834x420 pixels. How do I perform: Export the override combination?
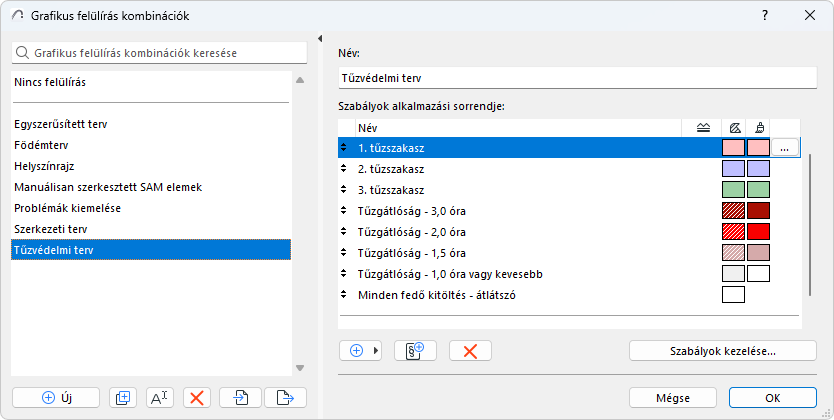tap(285, 397)
